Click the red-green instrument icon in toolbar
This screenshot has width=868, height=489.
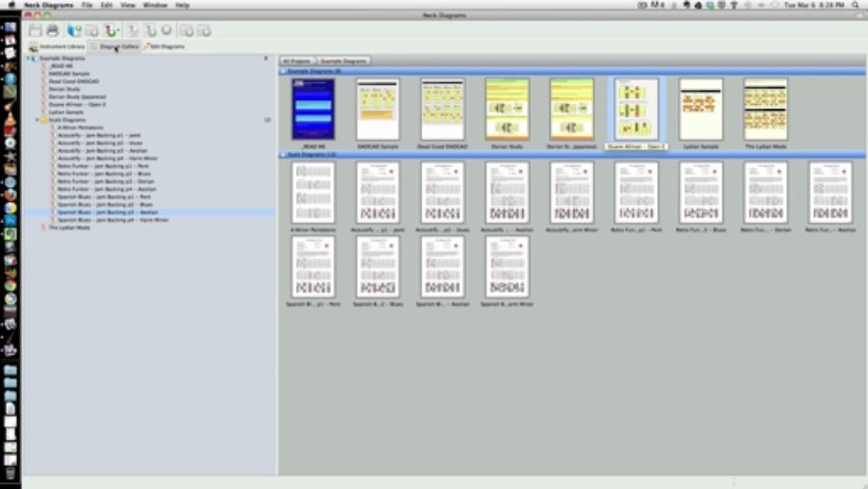(x=112, y=31)
